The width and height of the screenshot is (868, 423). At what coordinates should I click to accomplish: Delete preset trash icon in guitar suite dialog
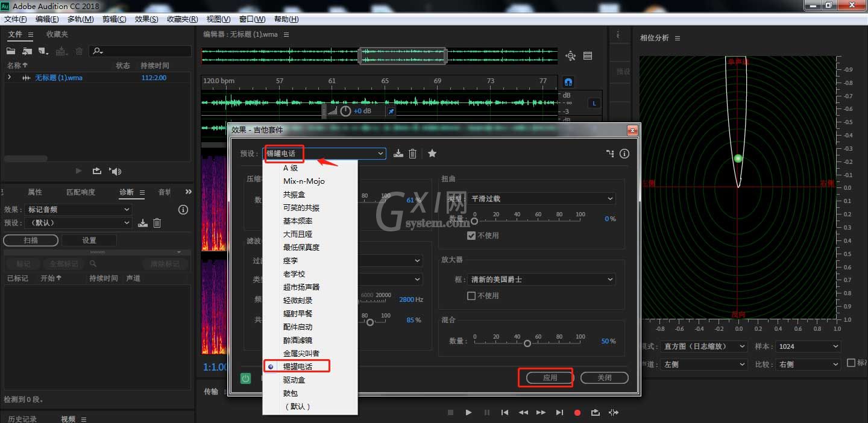tap(412, 154)
